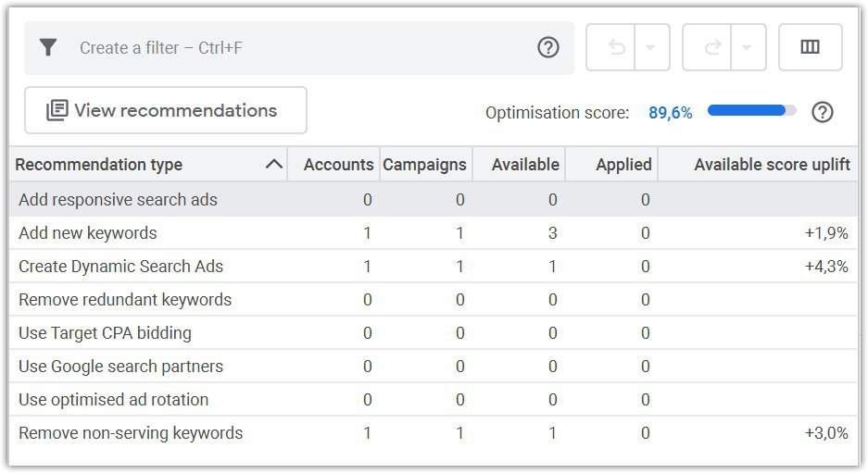Image resolution: width=868 pixels, height=473 pixels.
Task: Expand the redo history dropdown arrow
Action: (748, 47)
